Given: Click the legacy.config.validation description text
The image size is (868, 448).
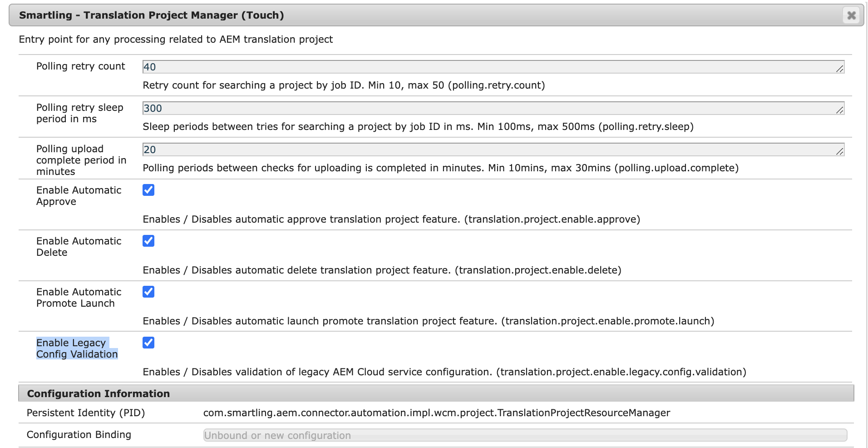Looking at the screenshot, I should 444,372.
